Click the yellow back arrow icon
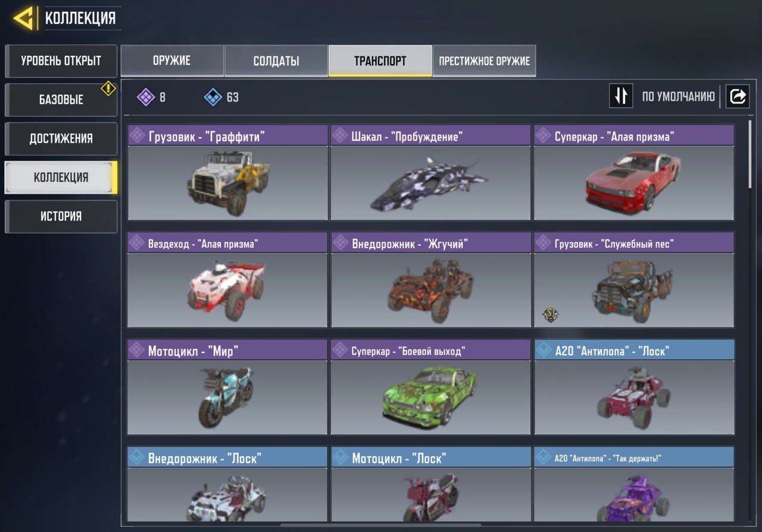 pos(24,18)
